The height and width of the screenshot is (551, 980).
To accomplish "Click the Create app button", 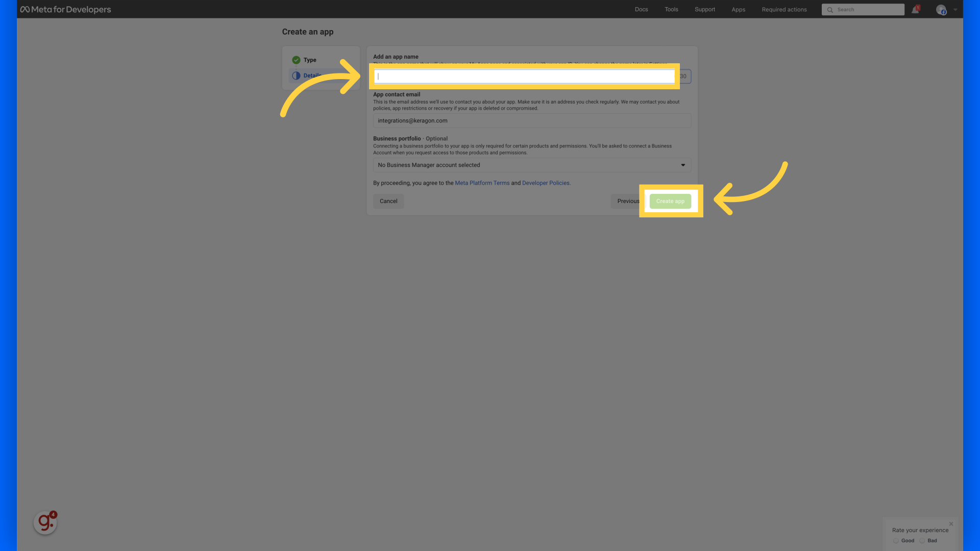I will [670, 201].
